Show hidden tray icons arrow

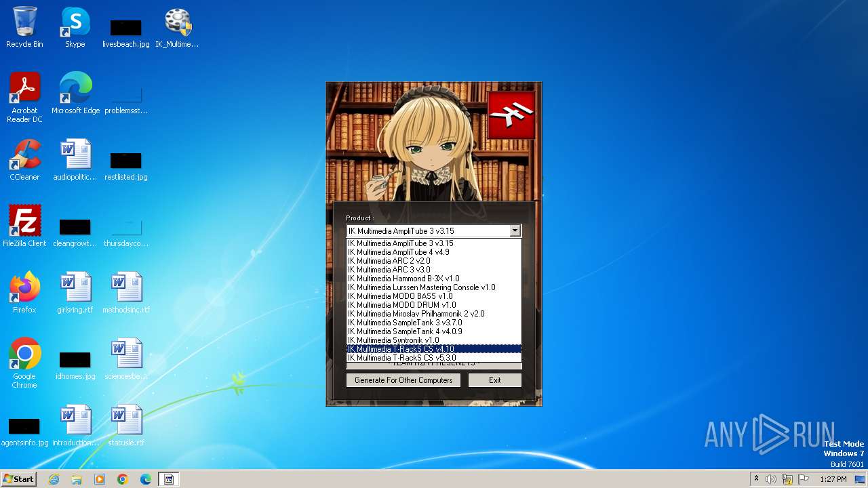point(756,479)
